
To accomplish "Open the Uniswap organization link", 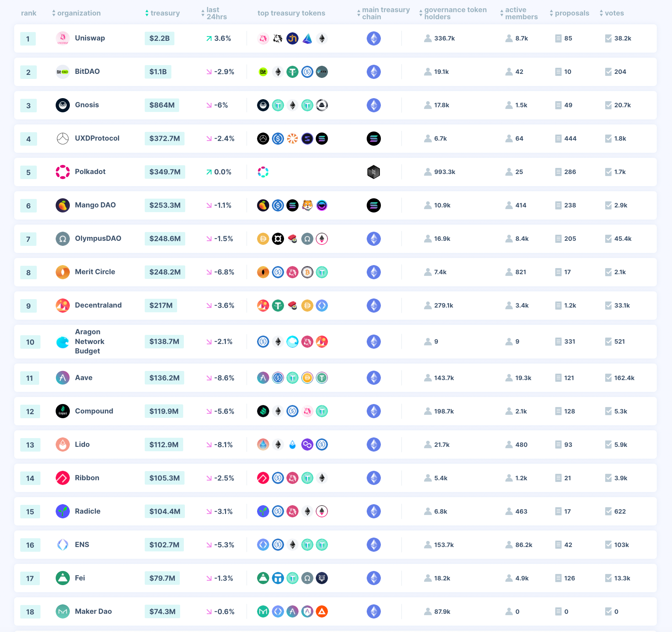I will tap(90, 38).
